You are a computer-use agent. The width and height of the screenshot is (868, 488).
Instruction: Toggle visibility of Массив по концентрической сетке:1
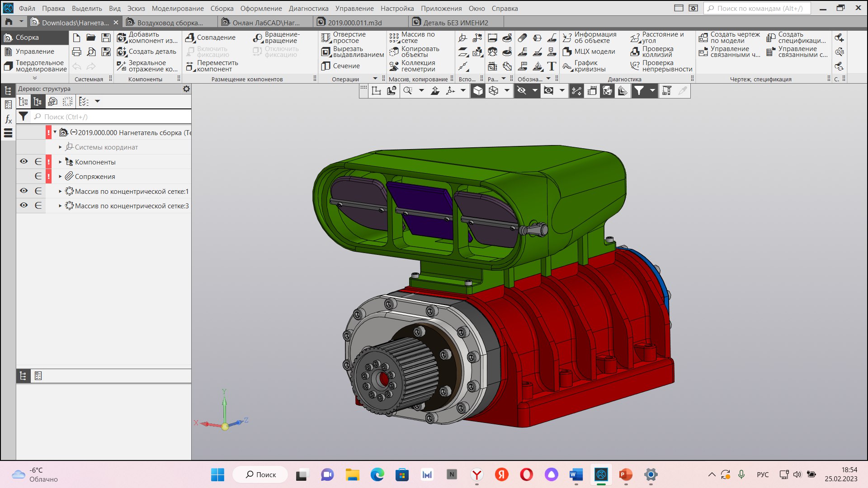coord(24,191)
